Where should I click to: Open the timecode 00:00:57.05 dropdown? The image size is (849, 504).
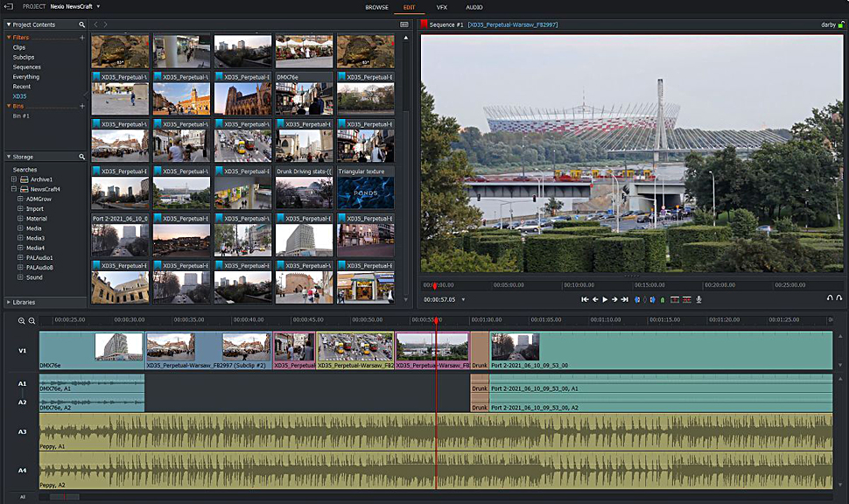pyautogui.click(x=464, y=299)
